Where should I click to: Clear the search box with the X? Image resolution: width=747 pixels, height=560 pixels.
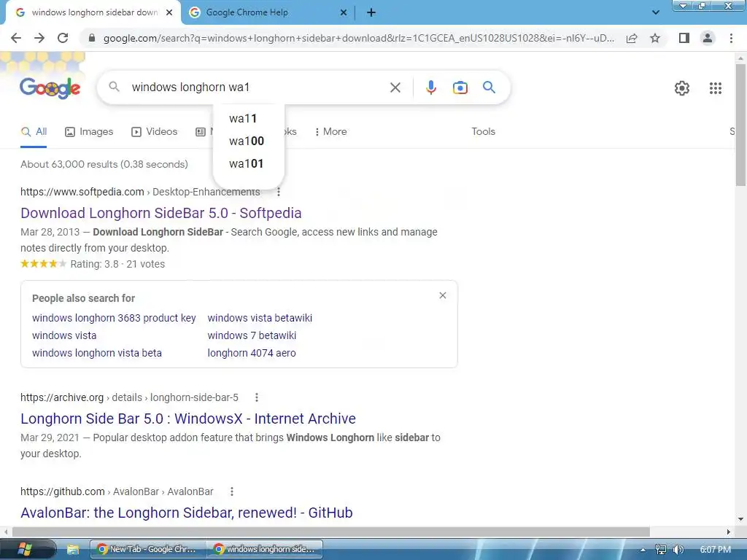[395, 87]
